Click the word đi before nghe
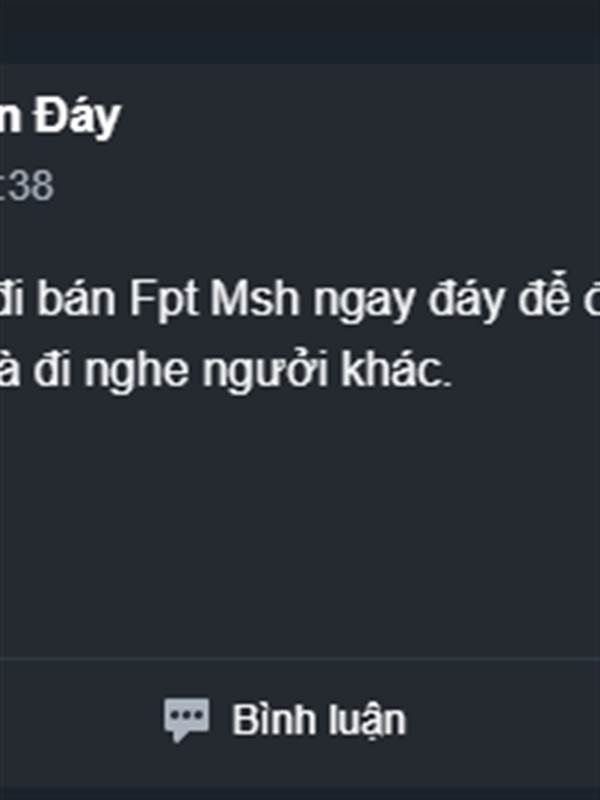This screenshot has width=600, height=800. (52, 369)
